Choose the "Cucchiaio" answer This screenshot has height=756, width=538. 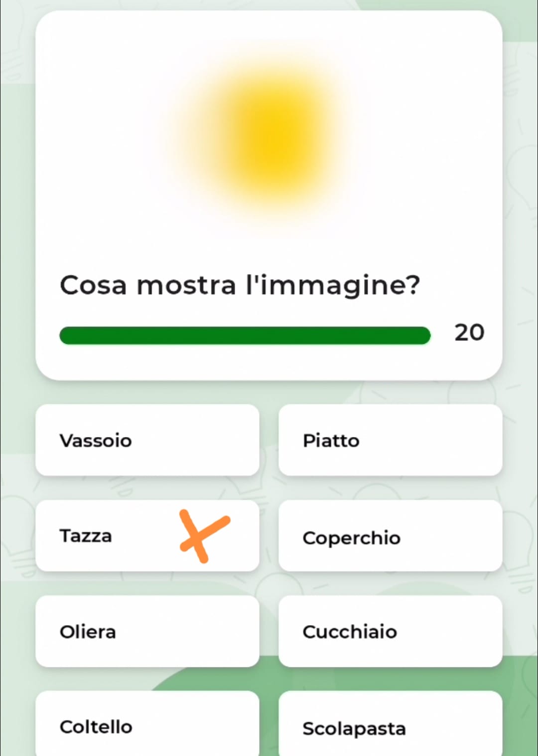(x=390, y=631)
